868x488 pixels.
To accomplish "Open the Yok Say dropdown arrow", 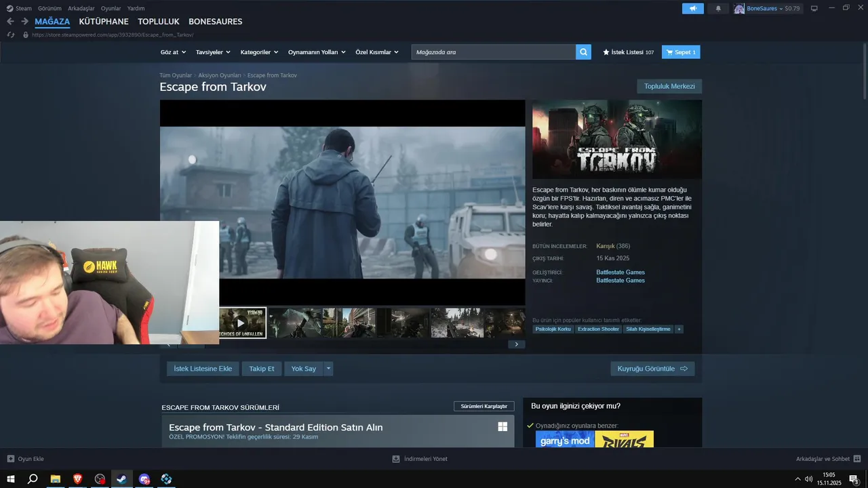I will tap(328, 369).
